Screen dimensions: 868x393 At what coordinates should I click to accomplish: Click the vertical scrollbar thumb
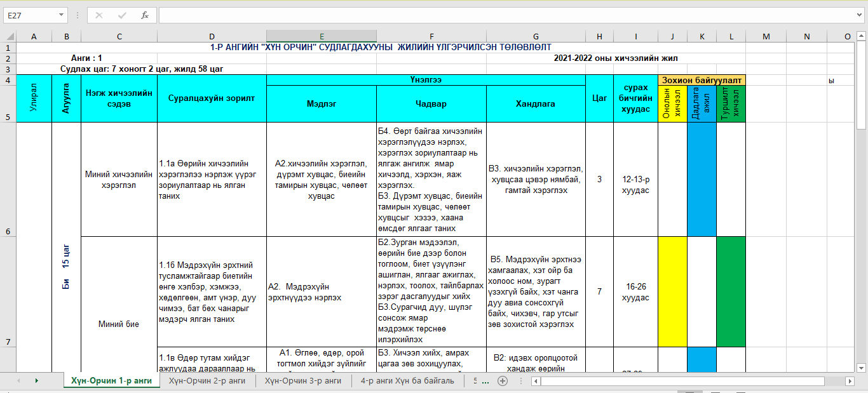862,83
